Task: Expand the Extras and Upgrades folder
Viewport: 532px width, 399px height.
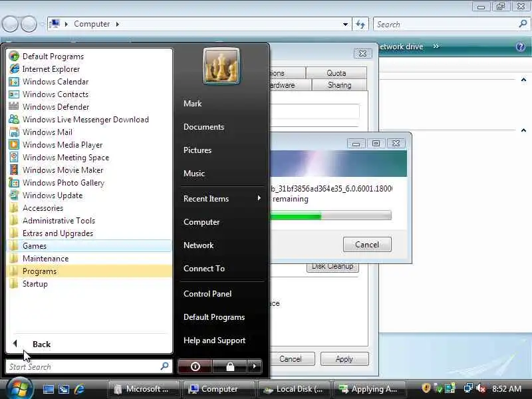Action: tap(90, 233)
